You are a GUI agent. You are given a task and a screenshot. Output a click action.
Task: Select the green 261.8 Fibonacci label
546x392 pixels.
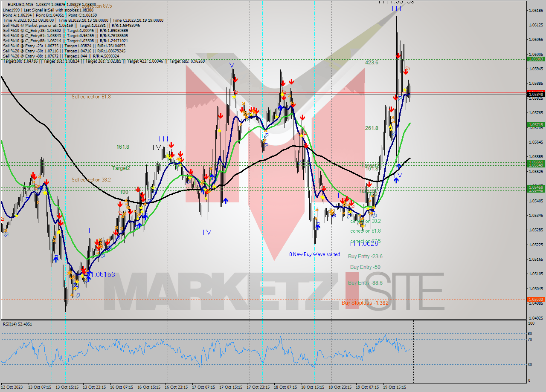tap(372, 128)
